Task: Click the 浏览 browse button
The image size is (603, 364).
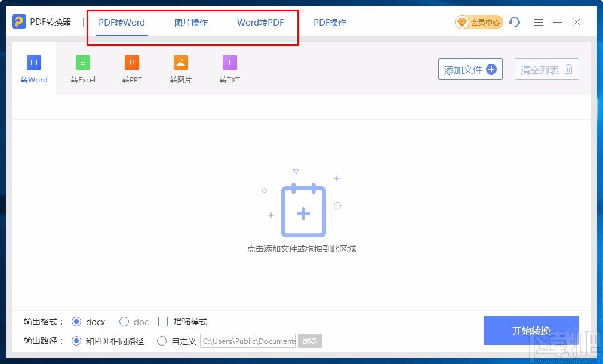Action: (309, 341)
